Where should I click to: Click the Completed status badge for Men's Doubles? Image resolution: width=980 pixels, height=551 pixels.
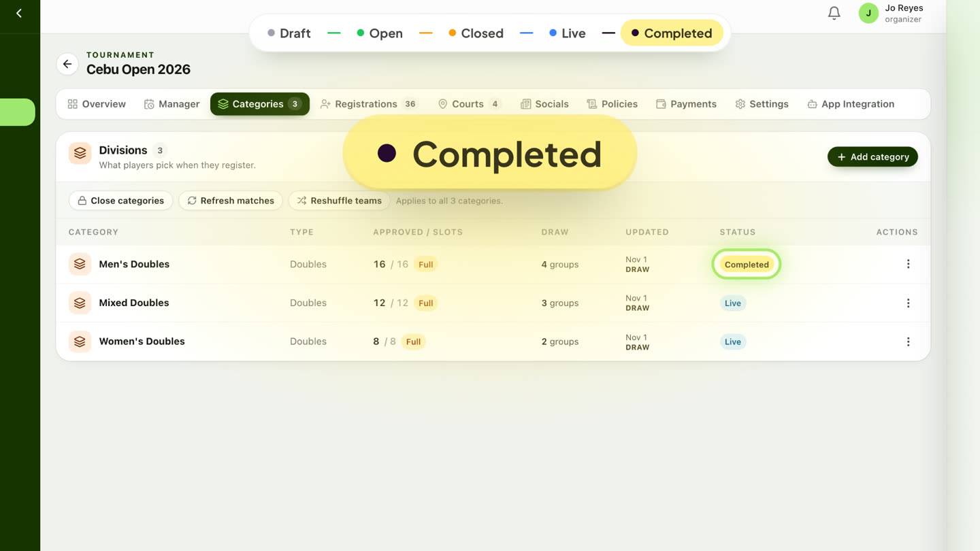click(747, 265)
